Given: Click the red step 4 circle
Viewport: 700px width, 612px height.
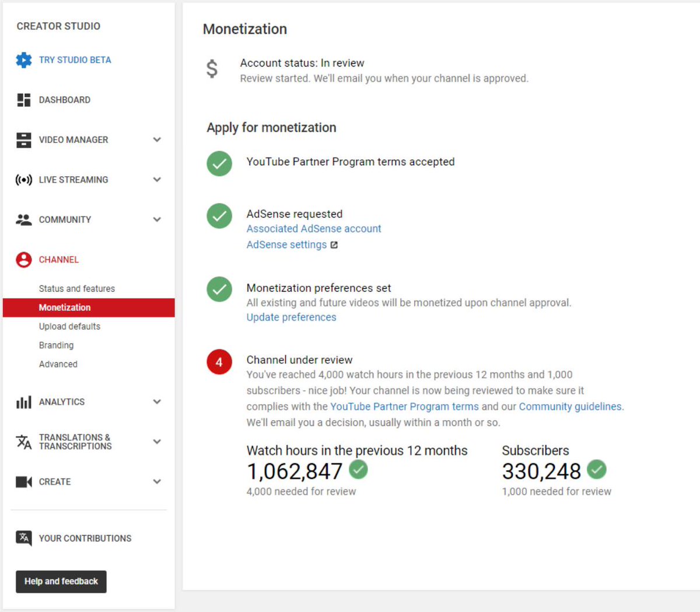Looking at the screenshot, I should [x=219, y=362].
